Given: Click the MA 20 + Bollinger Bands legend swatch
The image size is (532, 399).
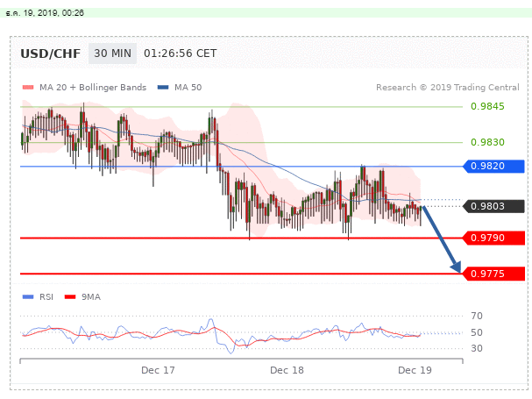Looking at the screenshot, I should (x=28, y=88).
